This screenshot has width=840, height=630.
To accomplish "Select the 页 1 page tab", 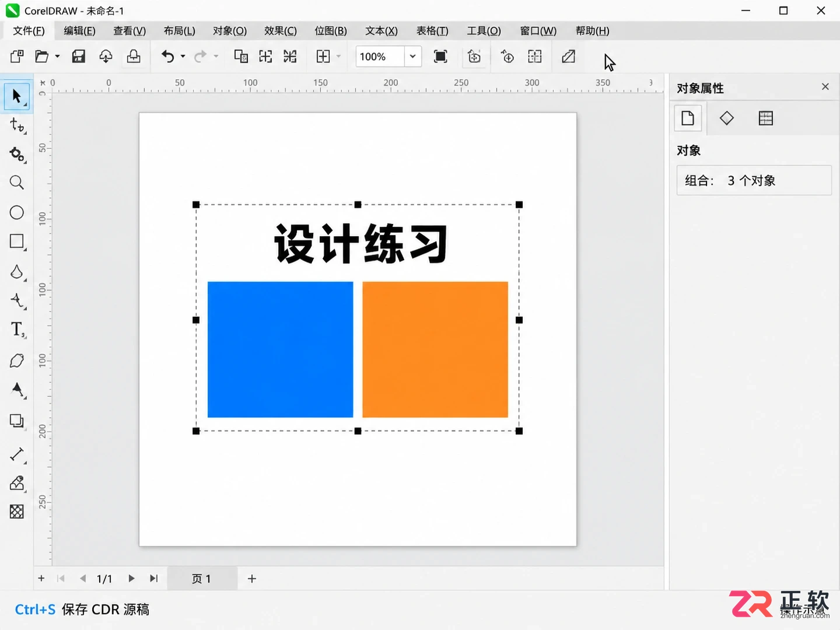I will coord(202,579).
